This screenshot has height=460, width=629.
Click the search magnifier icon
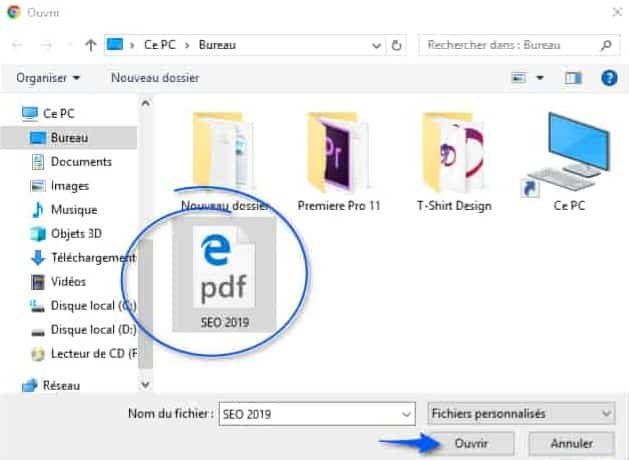[x=606, y=45]
